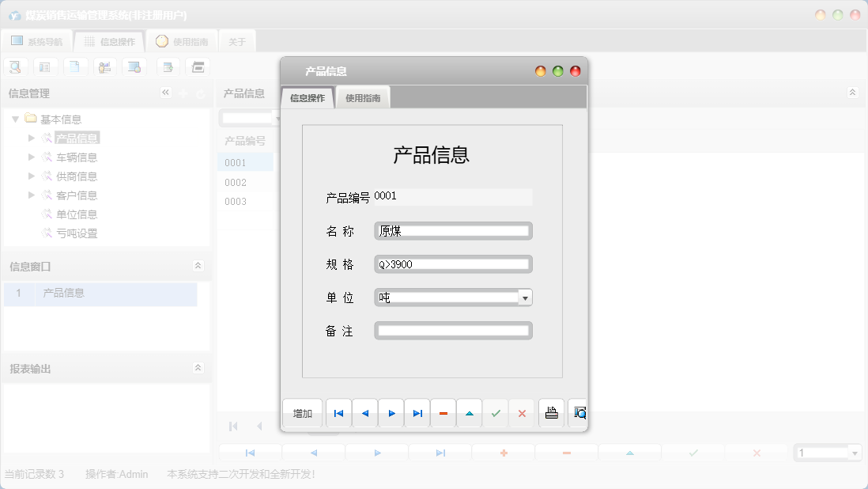Screen dimensions: 868x489
Task: Open the 单位 unit dropdown showing 吨
Action: pos(525,297)
